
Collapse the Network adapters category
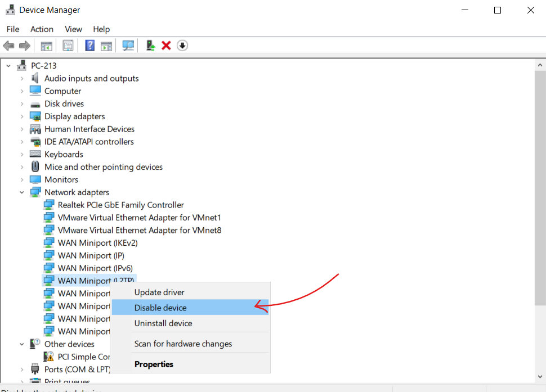(x=23, y=192)
